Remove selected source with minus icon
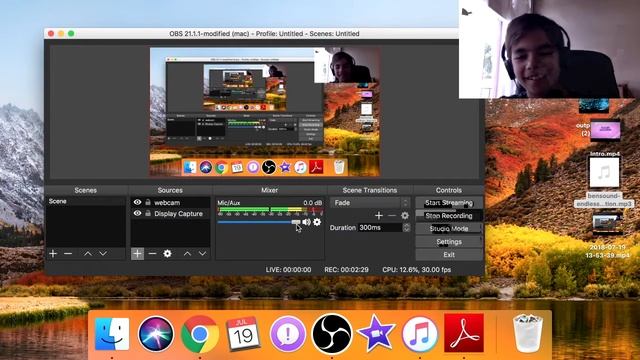The image size is (640, 360). (x=152, y=253)
